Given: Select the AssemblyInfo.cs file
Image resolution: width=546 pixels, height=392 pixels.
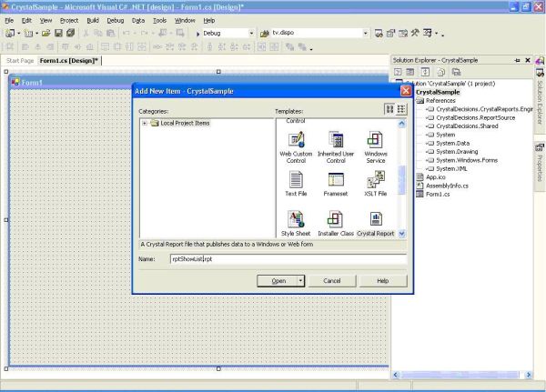Looking at the screenshot, I should click(447, 186).
